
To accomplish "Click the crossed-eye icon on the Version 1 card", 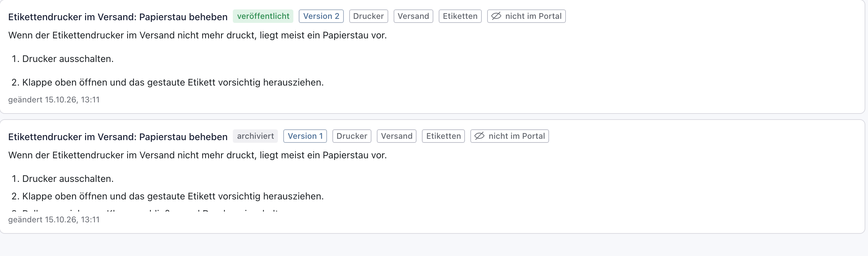I will 479,136.
